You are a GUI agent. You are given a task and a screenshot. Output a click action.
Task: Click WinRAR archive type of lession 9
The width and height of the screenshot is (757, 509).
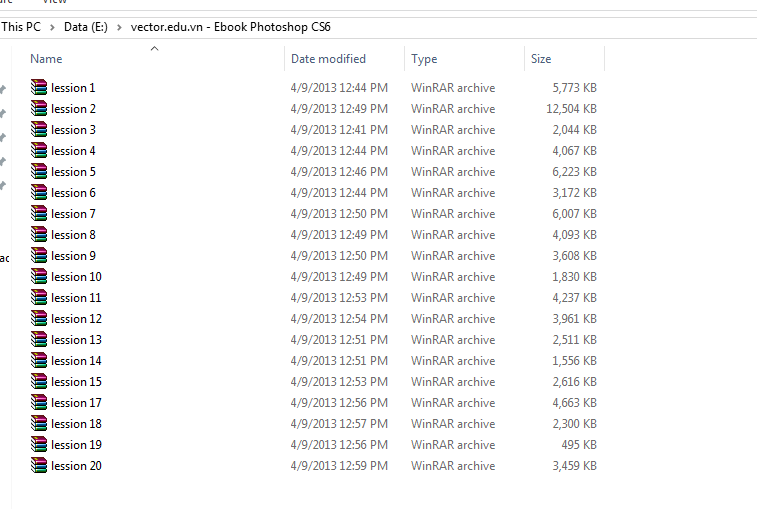pos(453,255)
